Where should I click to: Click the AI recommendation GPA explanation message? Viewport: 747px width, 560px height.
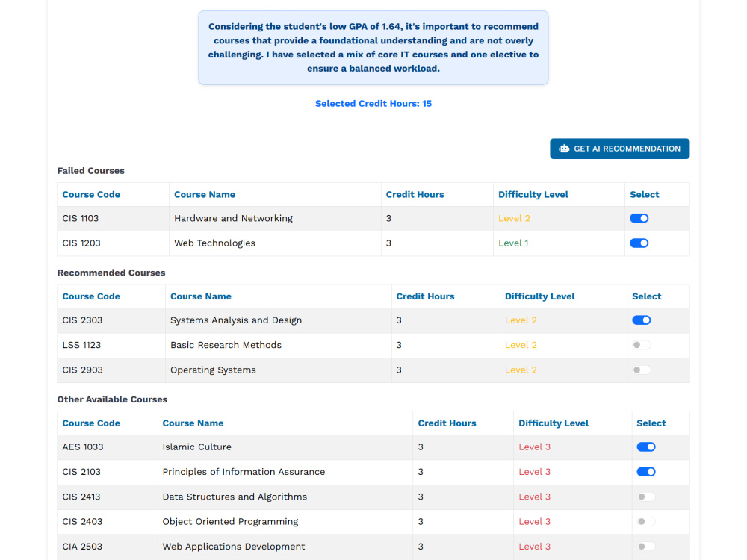tap(373, 48)
